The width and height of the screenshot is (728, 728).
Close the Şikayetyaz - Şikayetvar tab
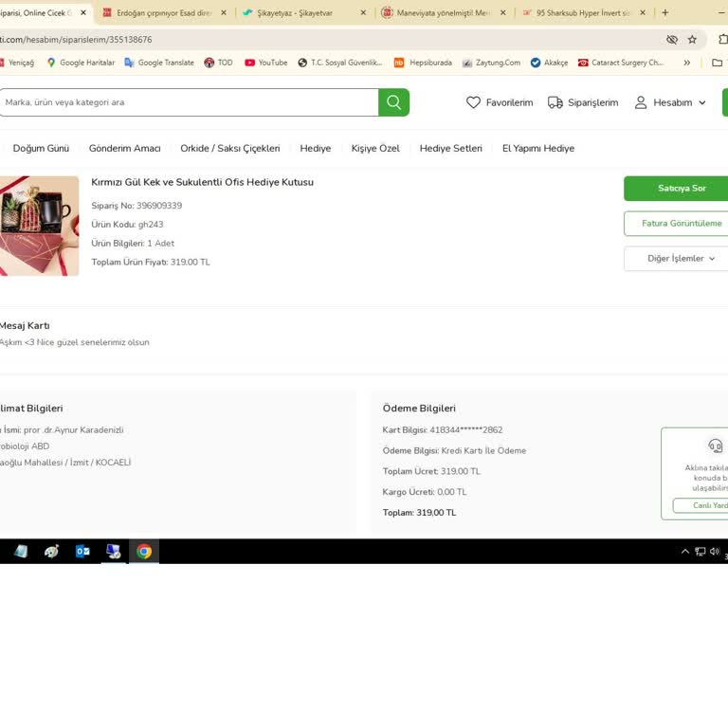point(363,13)
